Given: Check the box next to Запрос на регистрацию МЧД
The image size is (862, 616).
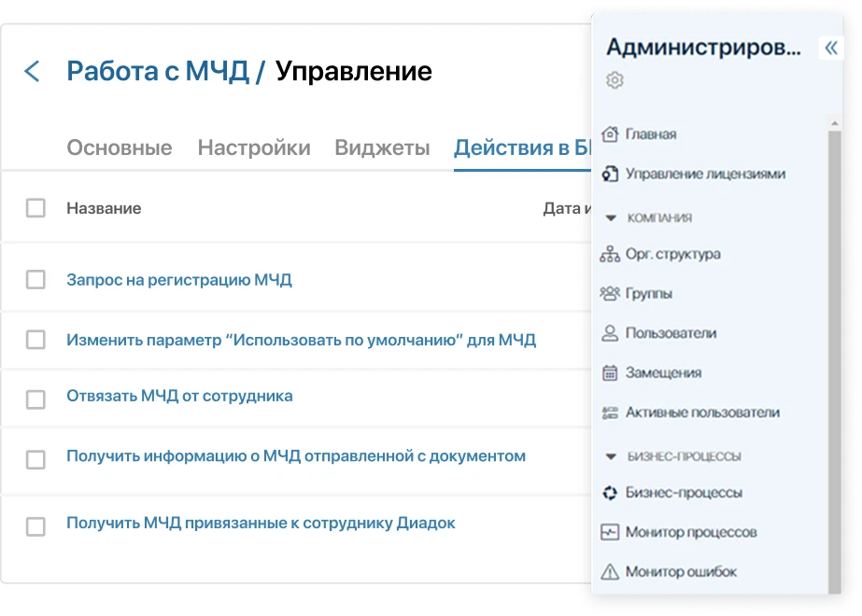Looking at the screenshot, I should (x=36, y=278).
